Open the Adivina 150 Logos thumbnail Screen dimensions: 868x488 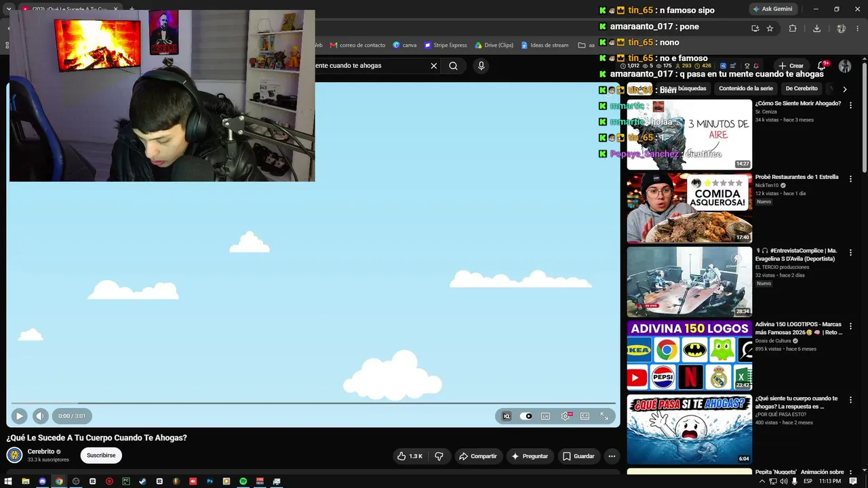689,356
